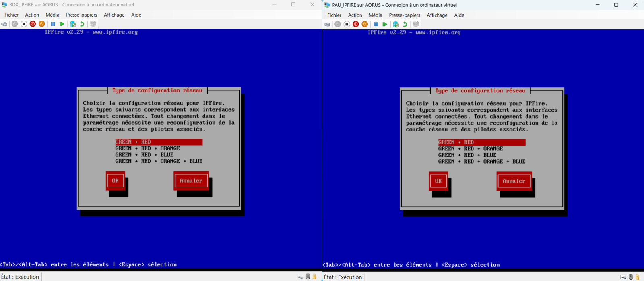The height and width of the screenshot is (281, 644).
Task: Click the lock icon in BDX_IPFIRE status bar
Action: coord(315,277)
